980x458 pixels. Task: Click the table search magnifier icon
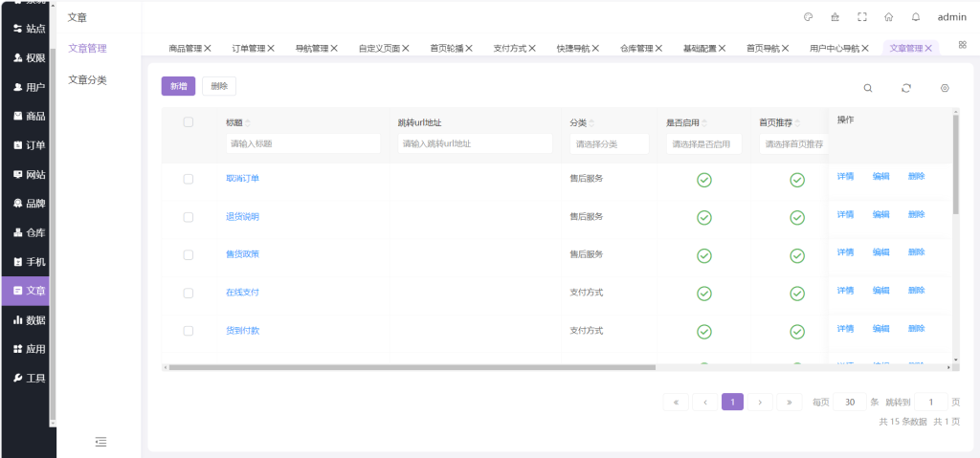pos(868,88)
